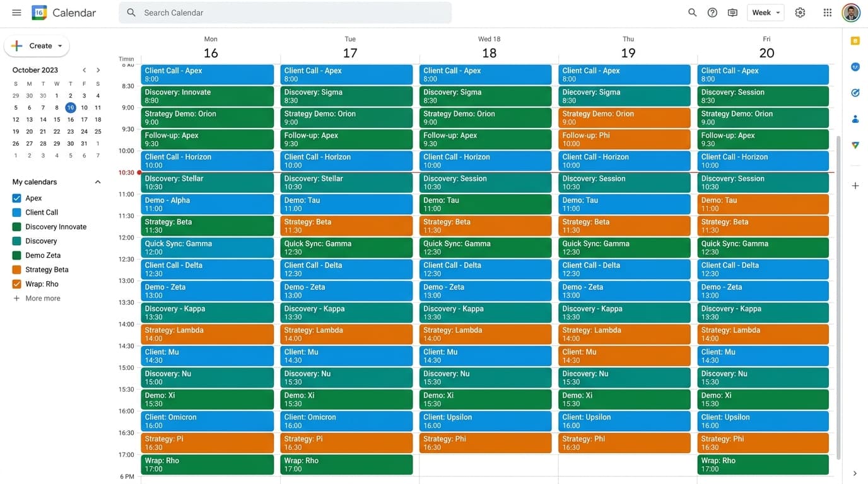This screenshot has width=868, height=484.
Task: Open the Google apps grid
Action: (828, 13)
